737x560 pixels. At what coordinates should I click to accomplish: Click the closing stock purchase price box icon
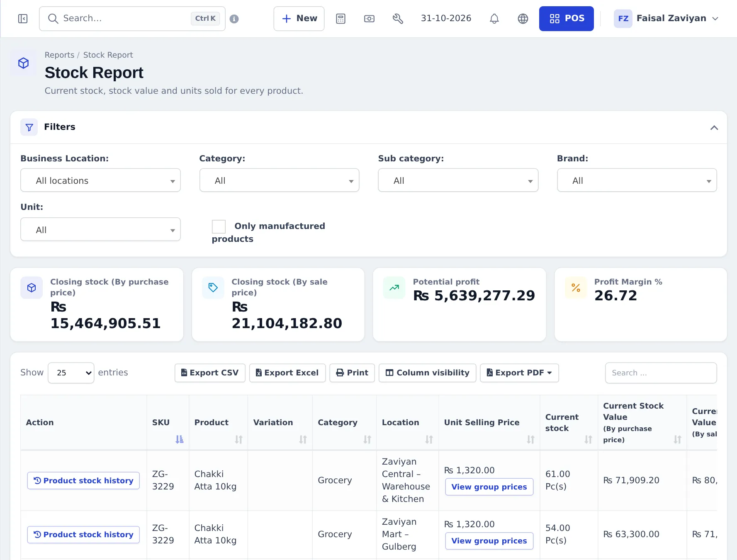coord(32,287)
